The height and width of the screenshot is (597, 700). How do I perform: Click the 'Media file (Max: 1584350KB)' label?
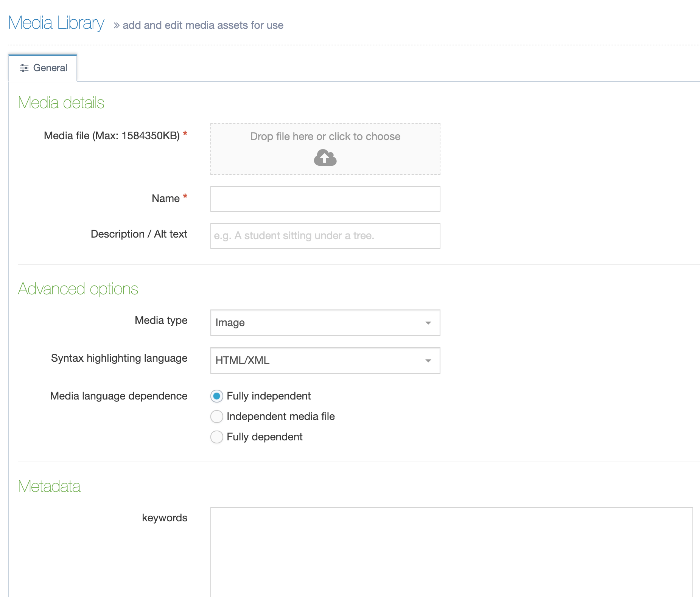click(112, 136)
